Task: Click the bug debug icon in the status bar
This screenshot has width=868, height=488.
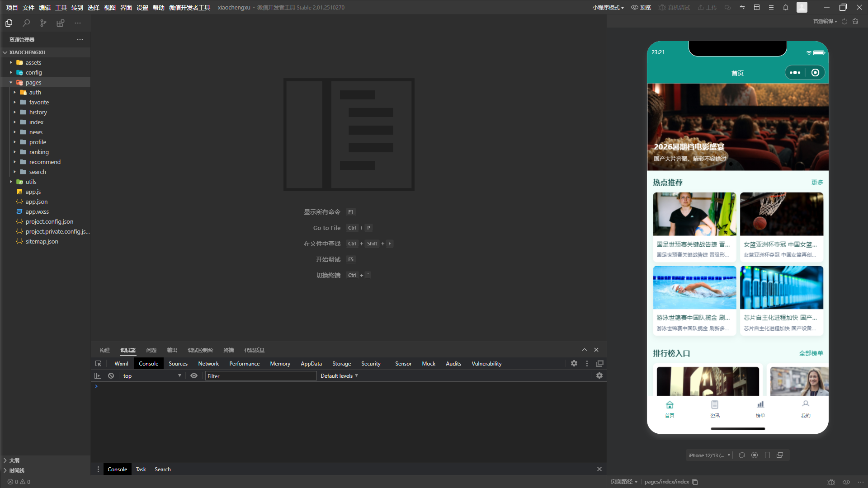Action: click(x=831, y=482)
